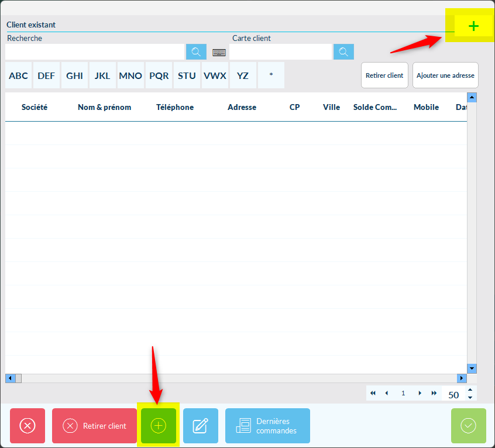Go to the next page of results
This screenshot has width=495, height=448.
(x=420, y=393)
